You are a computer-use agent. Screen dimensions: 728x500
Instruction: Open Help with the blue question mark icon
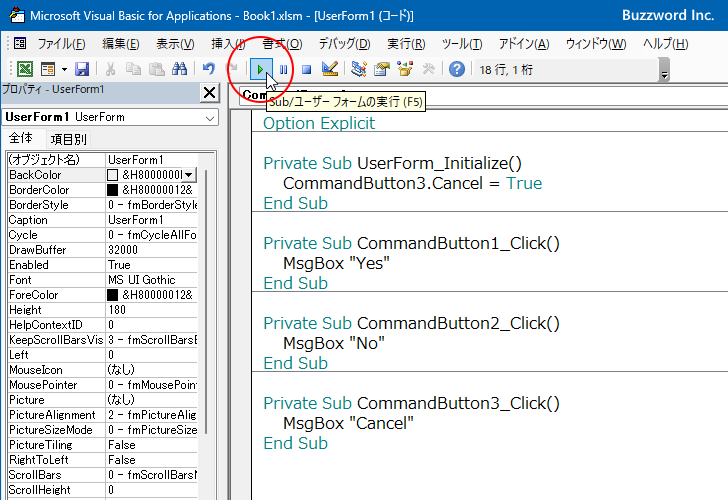coord(457,69)
